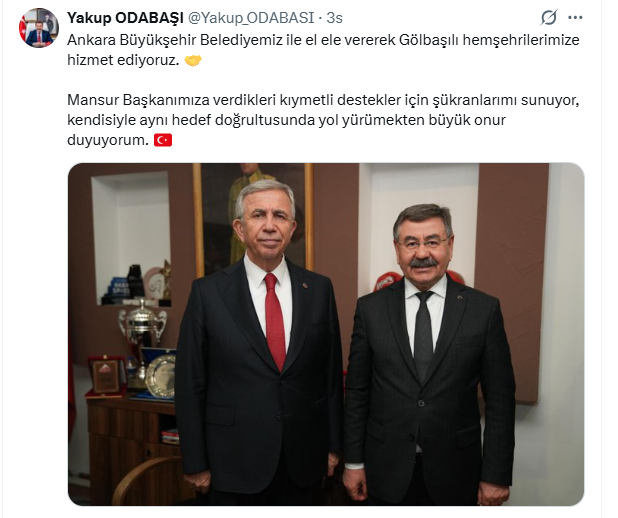Open the three-dot more options menu
This screenshot has height=518, width=618.
575,17
